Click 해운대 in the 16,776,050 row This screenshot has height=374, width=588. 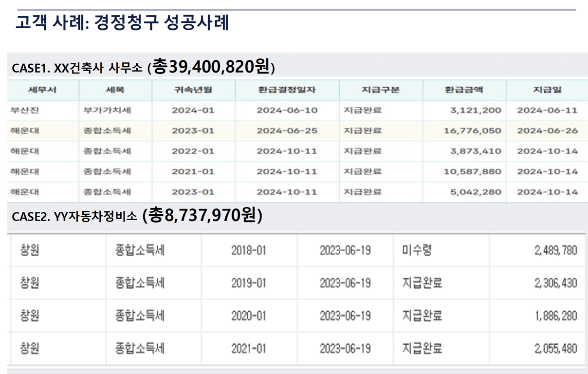coord(24,131)
